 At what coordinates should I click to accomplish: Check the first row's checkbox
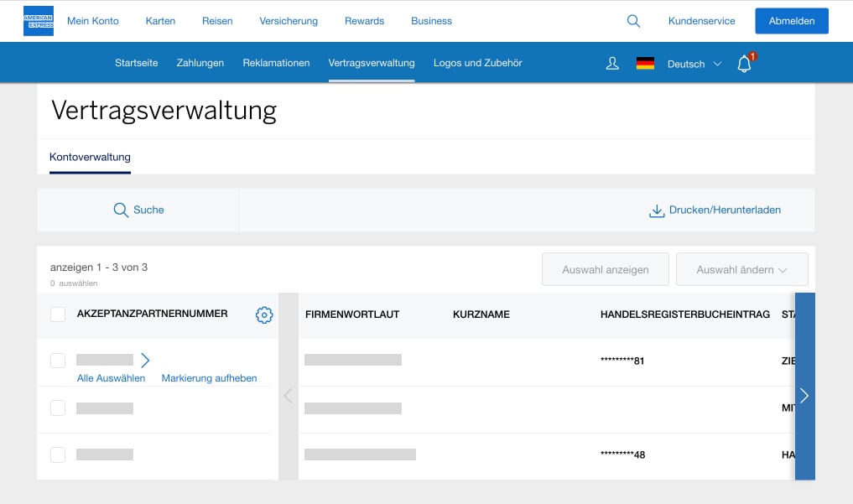(x=58, y=360)
